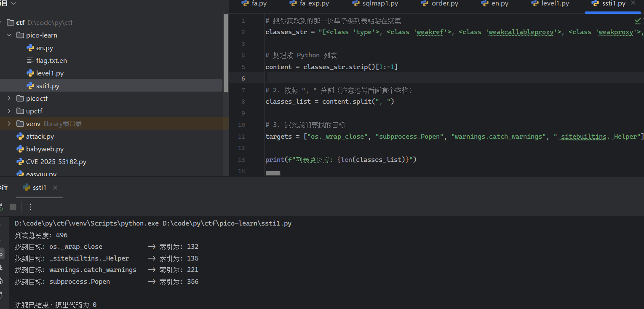
Task: Click the scroll-to-end icon in console sidebar
Action: (x=1, y=267)
